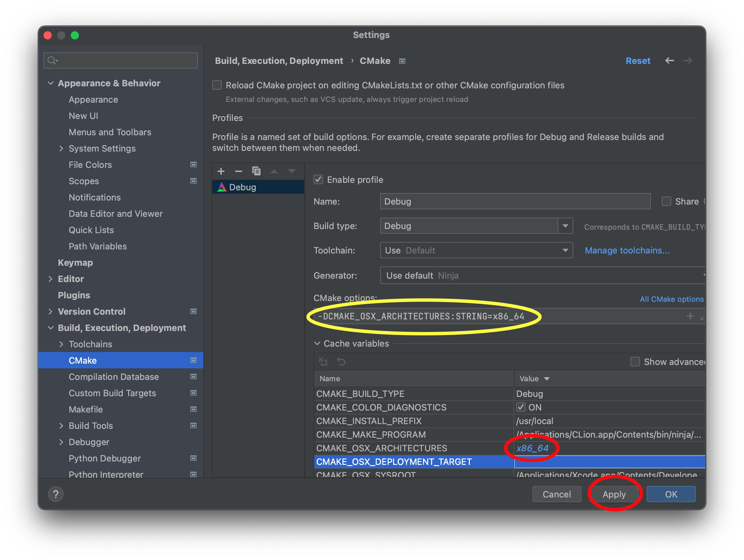Collapse Cache variables section

pos(317,344)
